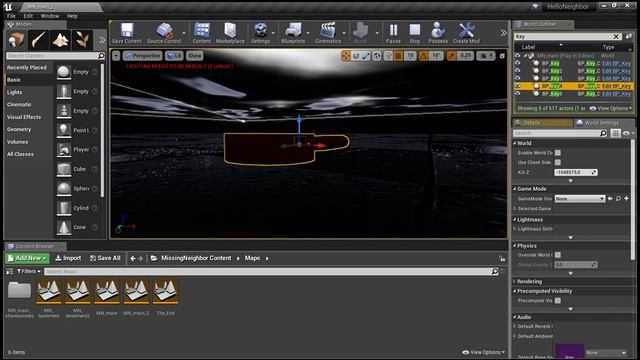Select the rotate gizmo tool in viewport
Image resolution: width=640 pixels, height=360 pixels.
pos(356,56)
